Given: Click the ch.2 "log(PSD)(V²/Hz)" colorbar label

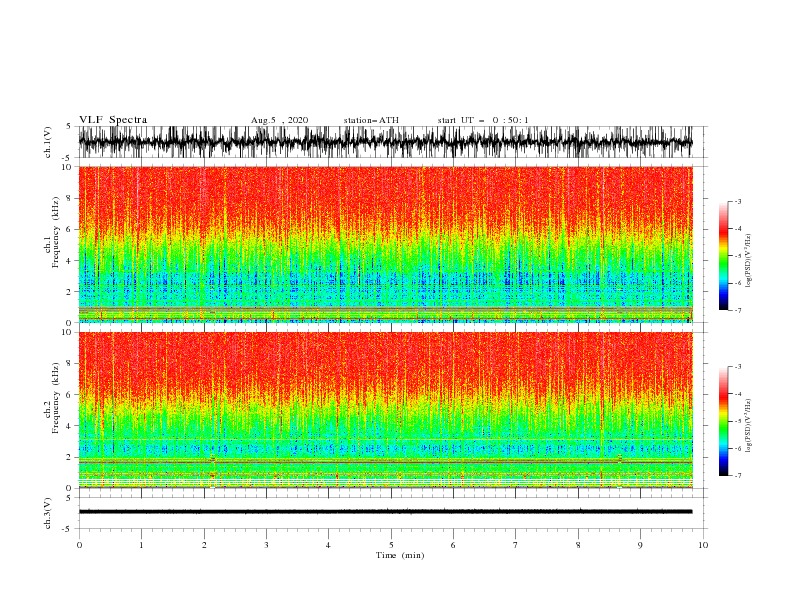Looking at the screenshot, I should click(x=749, y=426).
